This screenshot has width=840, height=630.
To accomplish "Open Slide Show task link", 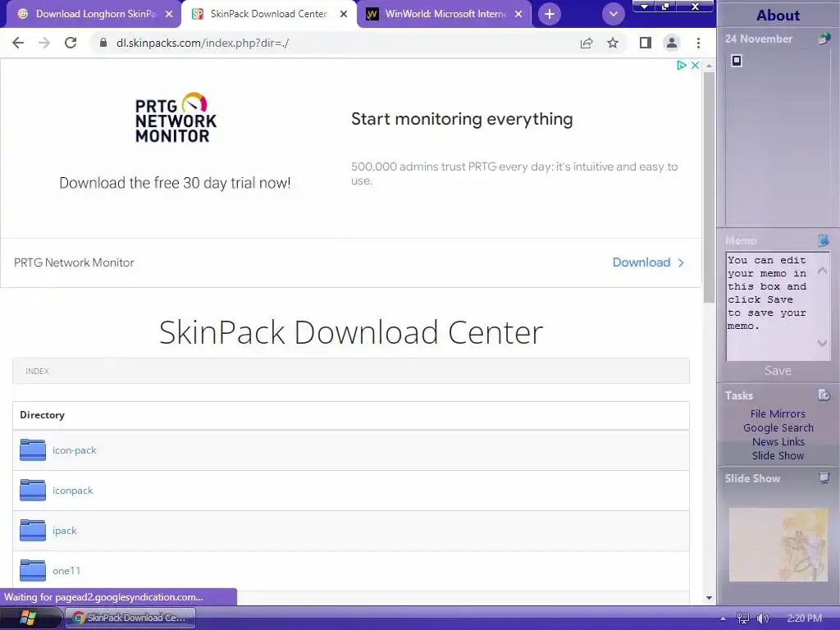I will click(778, 456).
